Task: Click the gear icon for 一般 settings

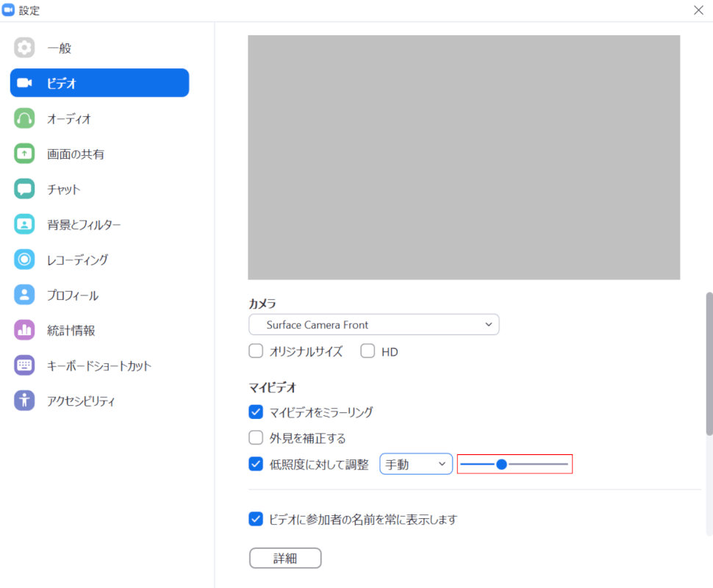Action: click(x=24, y=48)
